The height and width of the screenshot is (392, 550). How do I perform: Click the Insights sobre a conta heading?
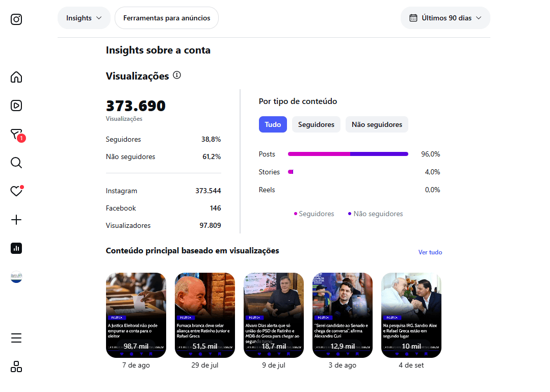click(158, 50)
